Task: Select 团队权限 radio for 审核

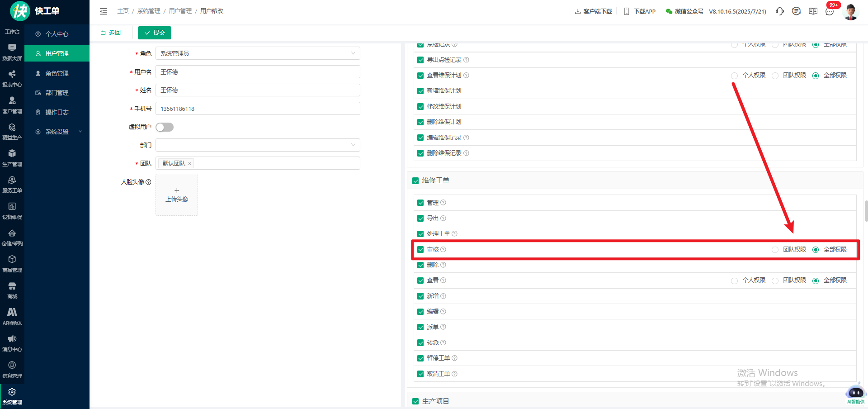Action: tap(775, 250)
